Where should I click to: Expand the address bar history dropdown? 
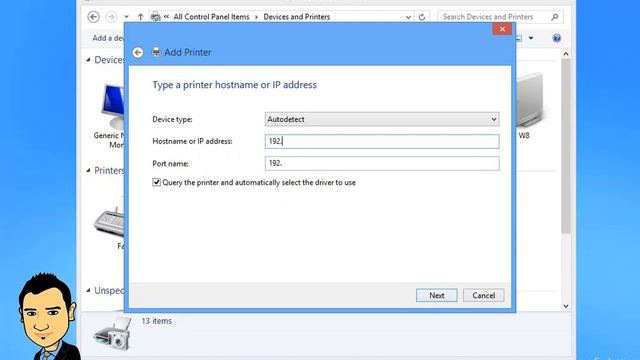[x=408, y=17]
